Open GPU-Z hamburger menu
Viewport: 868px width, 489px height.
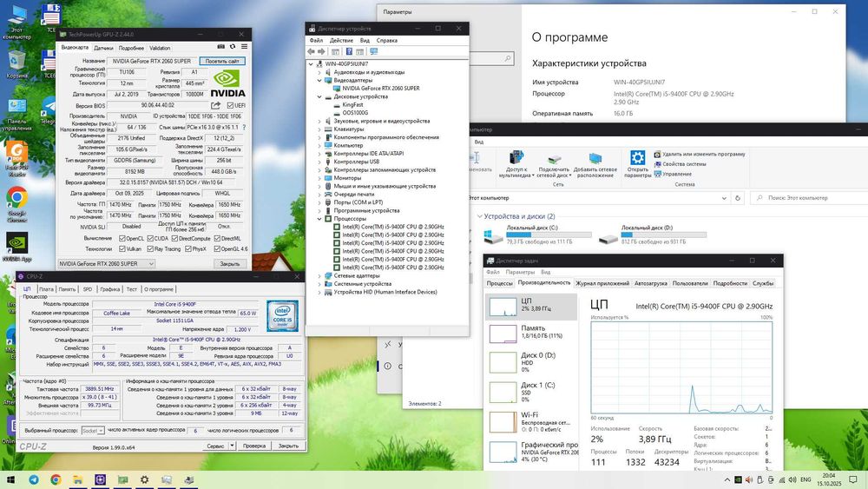click(244, 47)
